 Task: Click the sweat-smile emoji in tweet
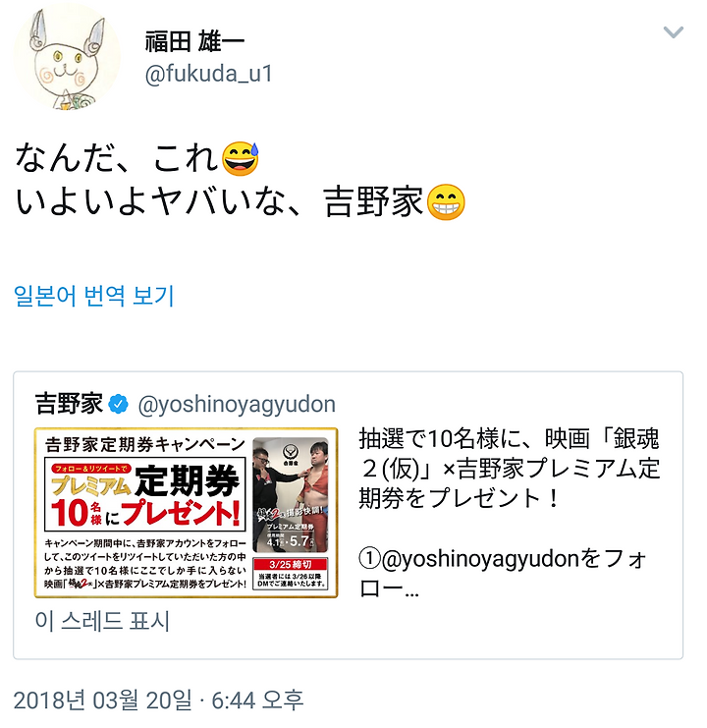coord(241,159)
